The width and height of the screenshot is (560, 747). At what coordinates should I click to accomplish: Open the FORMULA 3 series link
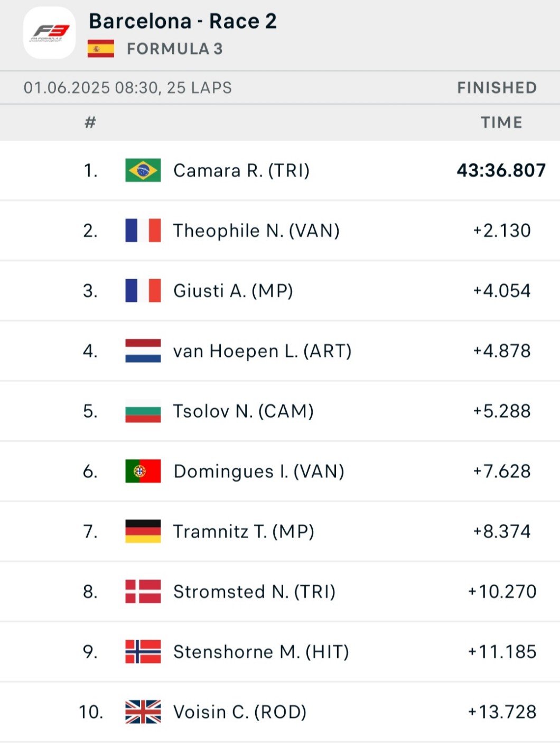pos(174,49)
